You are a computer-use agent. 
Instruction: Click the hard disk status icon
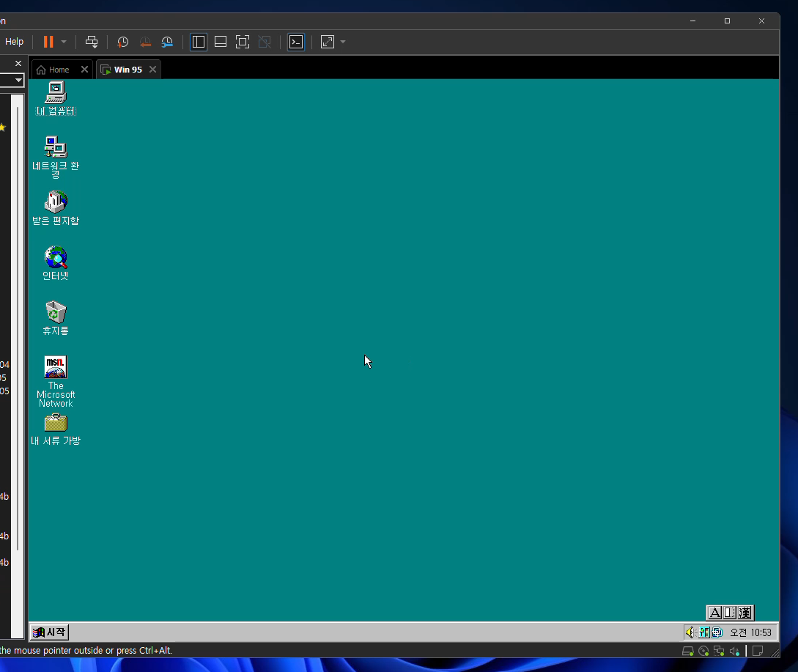(687, 651)
